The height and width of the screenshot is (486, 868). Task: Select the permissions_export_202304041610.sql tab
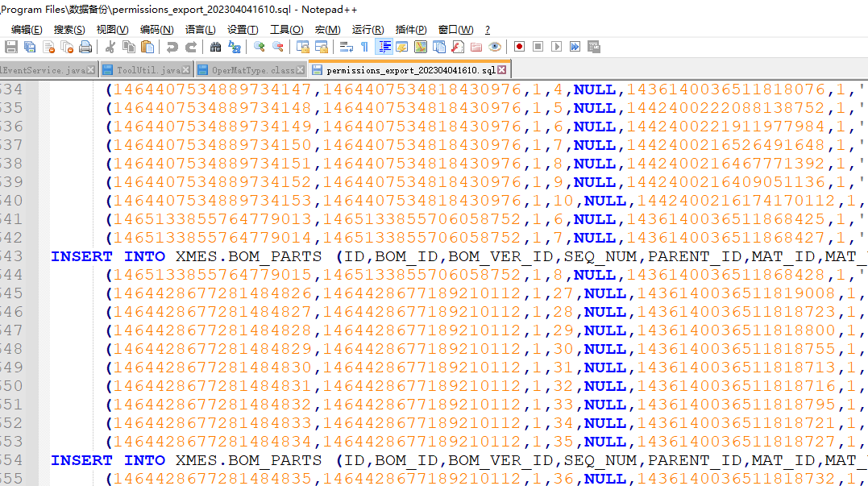click(x=410, y=70)
